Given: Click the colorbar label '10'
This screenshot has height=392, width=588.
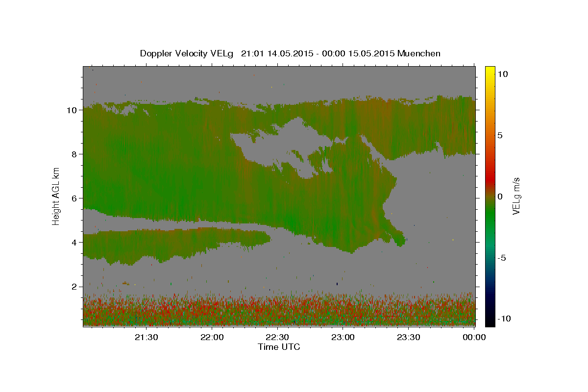Looking at the screenshot, I should (x=502, y=74).
